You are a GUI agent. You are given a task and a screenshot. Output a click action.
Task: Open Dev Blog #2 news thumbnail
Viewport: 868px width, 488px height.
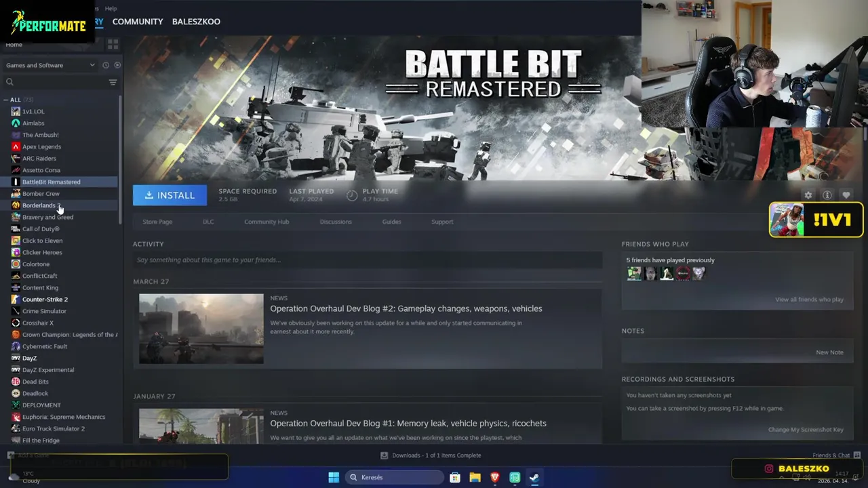click(x=201, y=329)
